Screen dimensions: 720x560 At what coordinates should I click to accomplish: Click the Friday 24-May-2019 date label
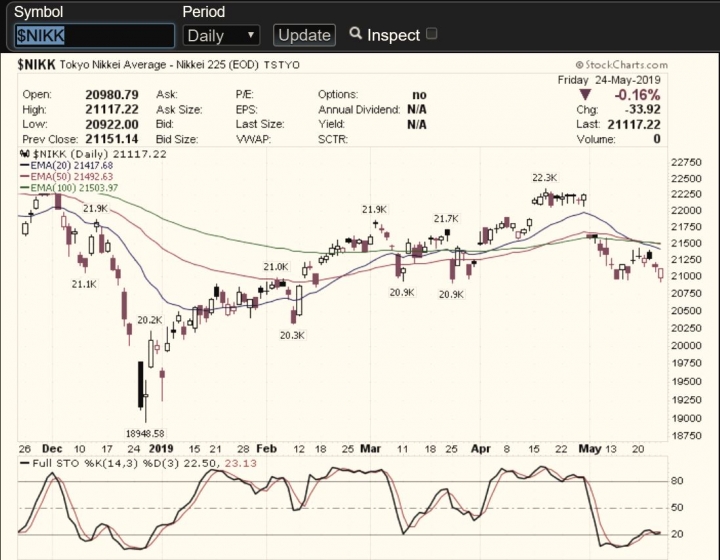pyautogui.click(x=609, y=80)
